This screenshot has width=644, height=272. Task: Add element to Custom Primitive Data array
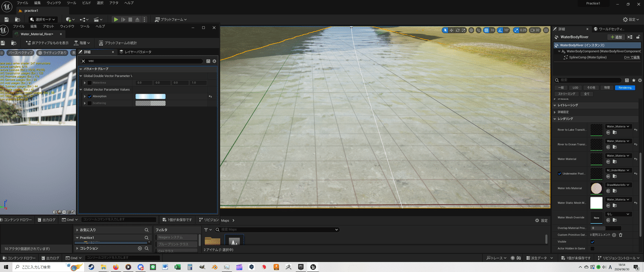click(614, 235)
